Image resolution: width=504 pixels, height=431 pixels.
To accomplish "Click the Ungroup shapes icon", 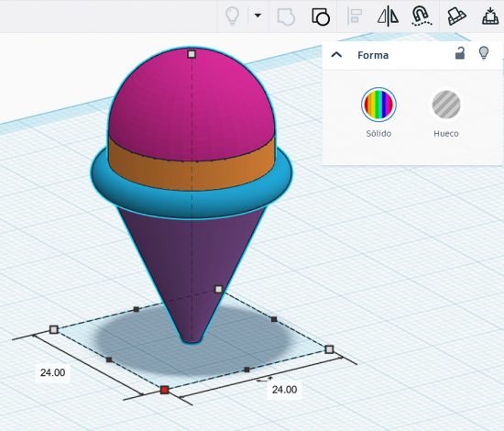I will click(321, 17).
